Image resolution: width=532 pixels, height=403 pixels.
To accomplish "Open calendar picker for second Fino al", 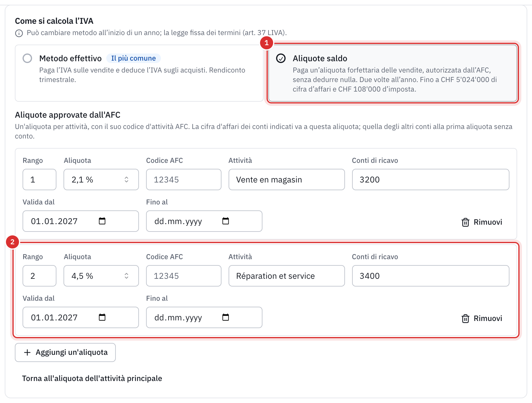I will 226,317.
